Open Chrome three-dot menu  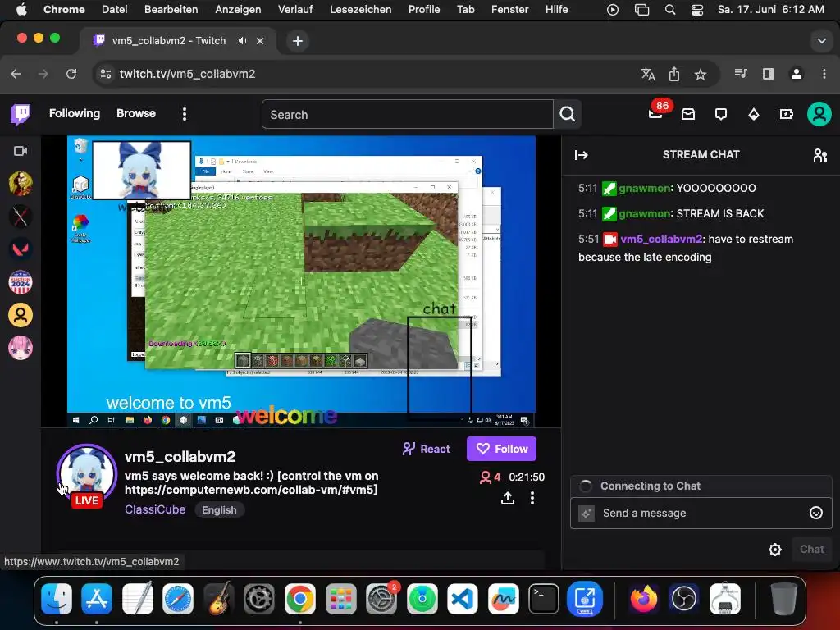tap(824, 74)
